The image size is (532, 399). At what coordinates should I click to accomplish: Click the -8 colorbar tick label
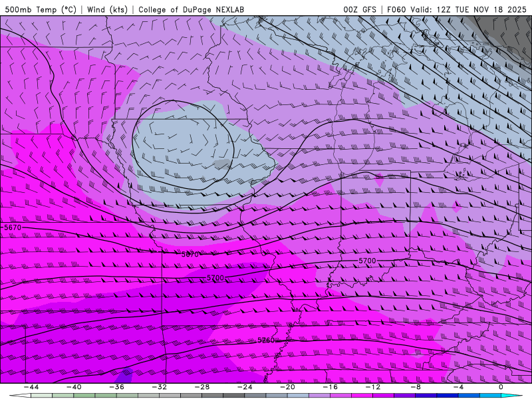[x=416, y=387]
